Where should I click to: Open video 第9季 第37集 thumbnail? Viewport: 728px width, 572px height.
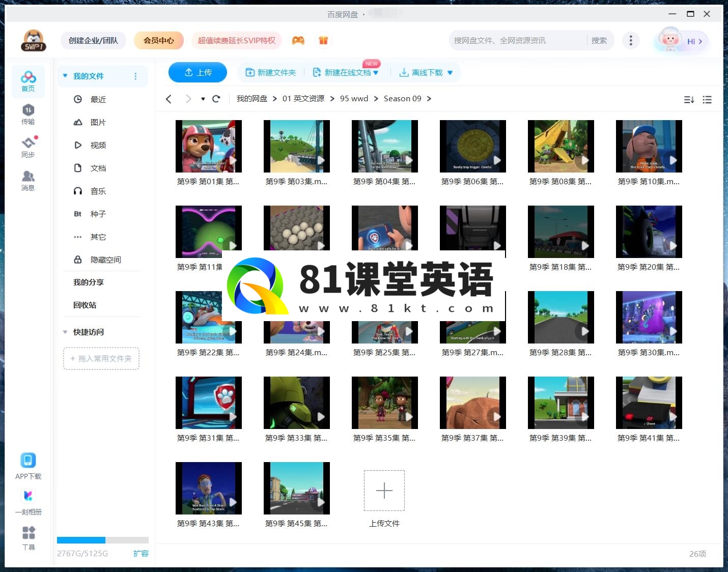(x=473, y=403)
